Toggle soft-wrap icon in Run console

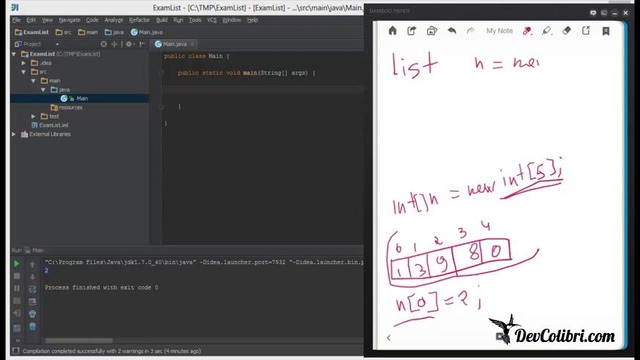(x=32, y=289)
